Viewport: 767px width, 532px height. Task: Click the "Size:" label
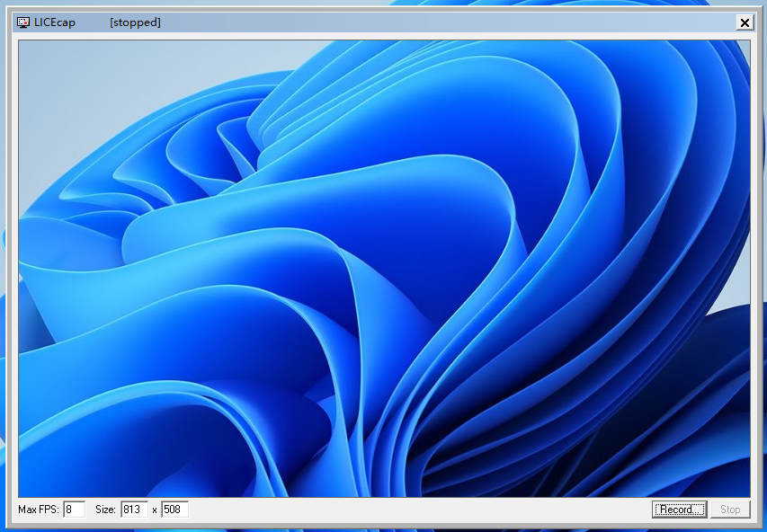point(105,510)
